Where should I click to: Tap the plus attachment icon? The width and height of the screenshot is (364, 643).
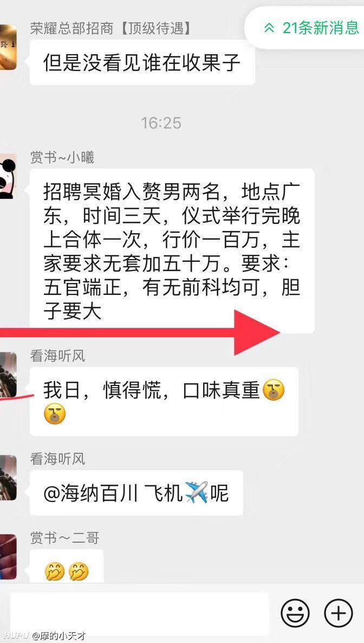[339, 613]
